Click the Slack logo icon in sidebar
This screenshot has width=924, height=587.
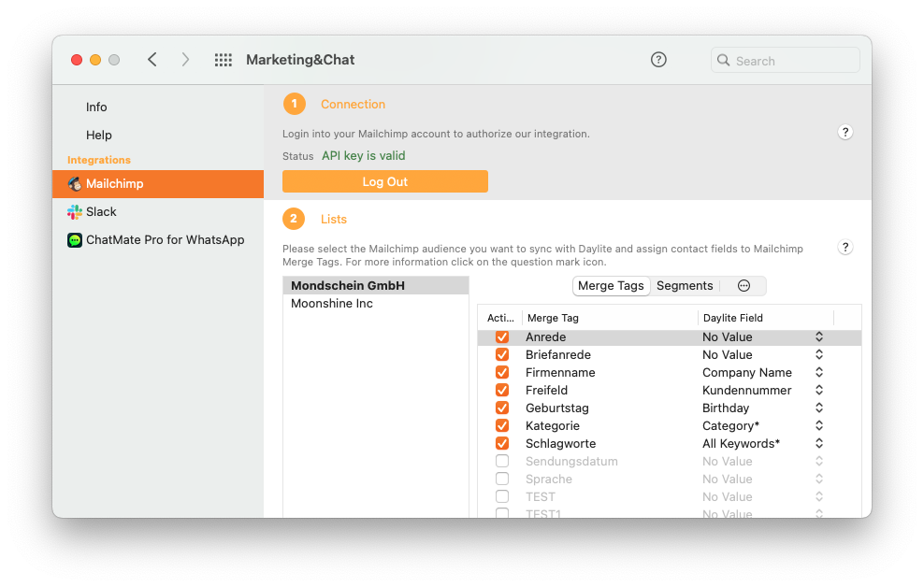pos(74,212)
